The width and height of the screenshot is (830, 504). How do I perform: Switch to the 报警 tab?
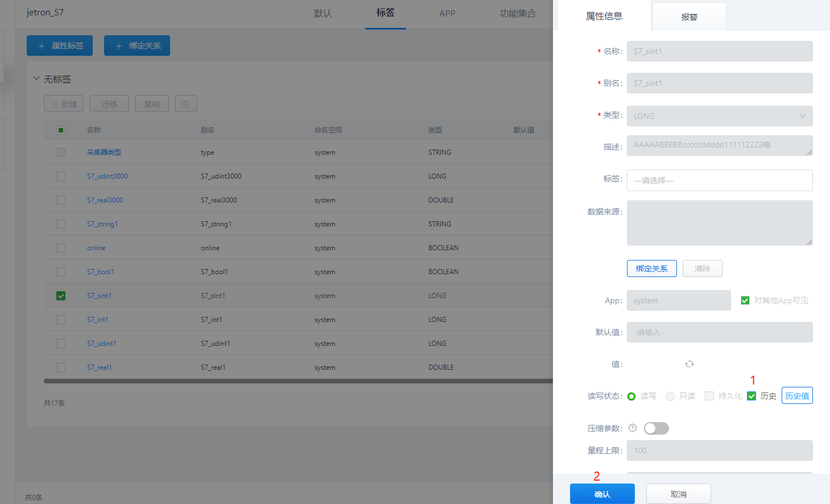[689, 16]
